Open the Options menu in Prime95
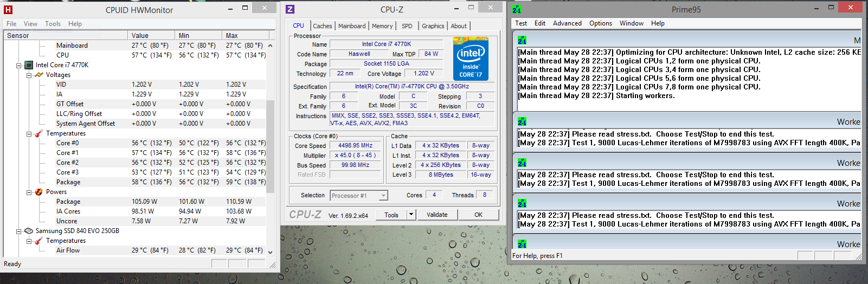Image resolution: width=868 pixels, height=284 pixels. coord(601,23)
